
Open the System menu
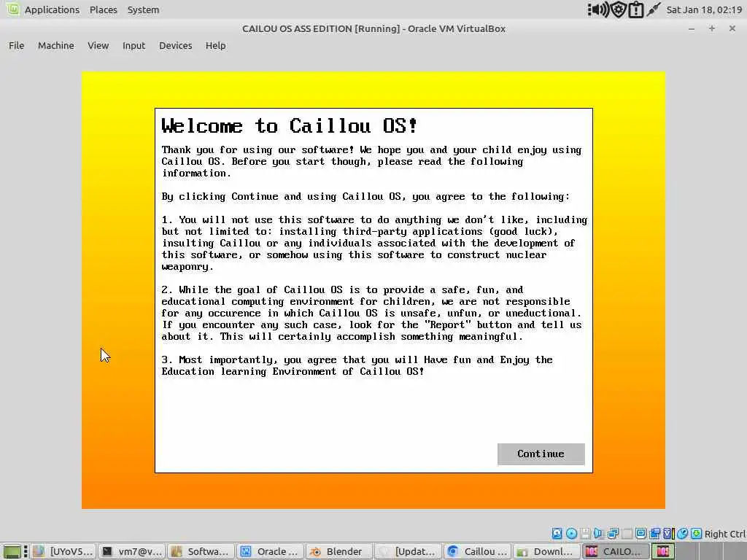(143, 9)
